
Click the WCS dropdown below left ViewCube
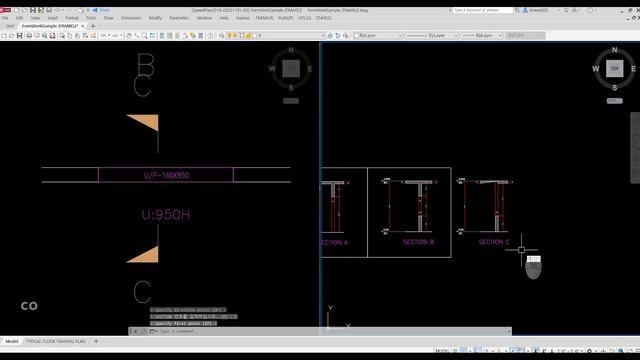coord(291,101)
